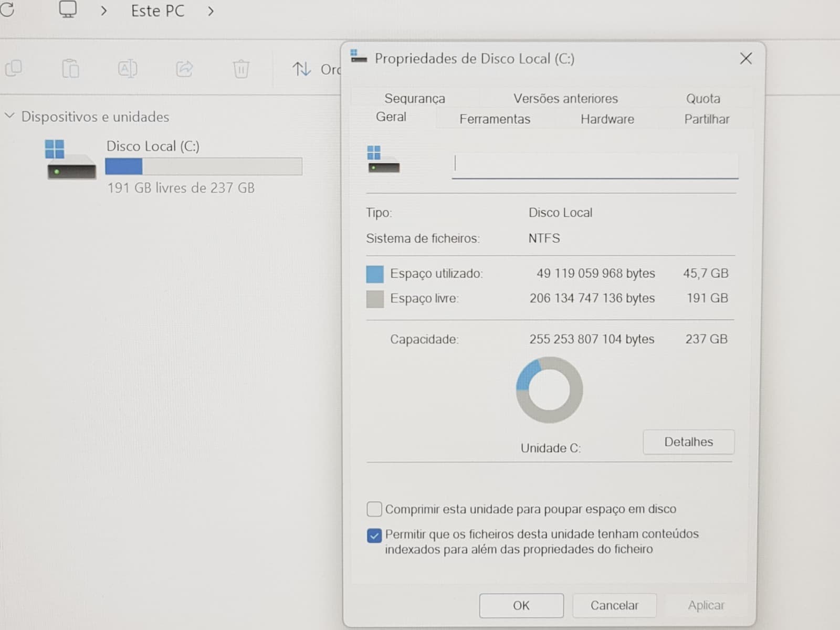Expand the chevron after Este PC

coord(211,12)
